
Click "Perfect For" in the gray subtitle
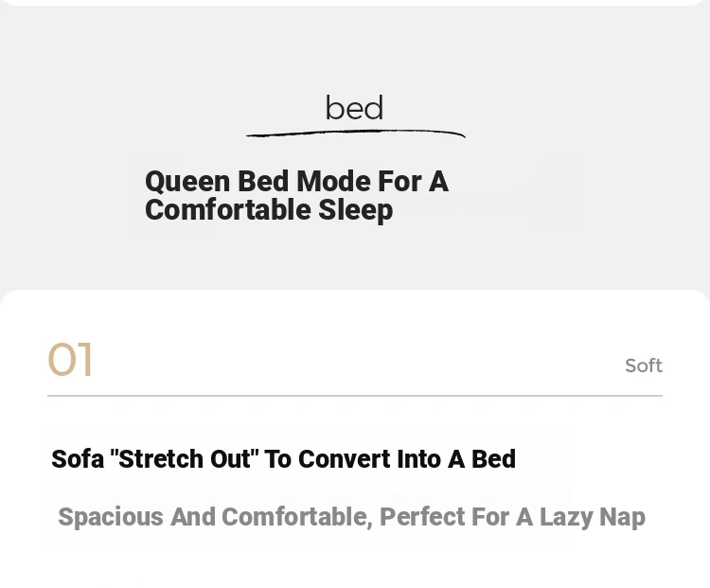point(422,517)
